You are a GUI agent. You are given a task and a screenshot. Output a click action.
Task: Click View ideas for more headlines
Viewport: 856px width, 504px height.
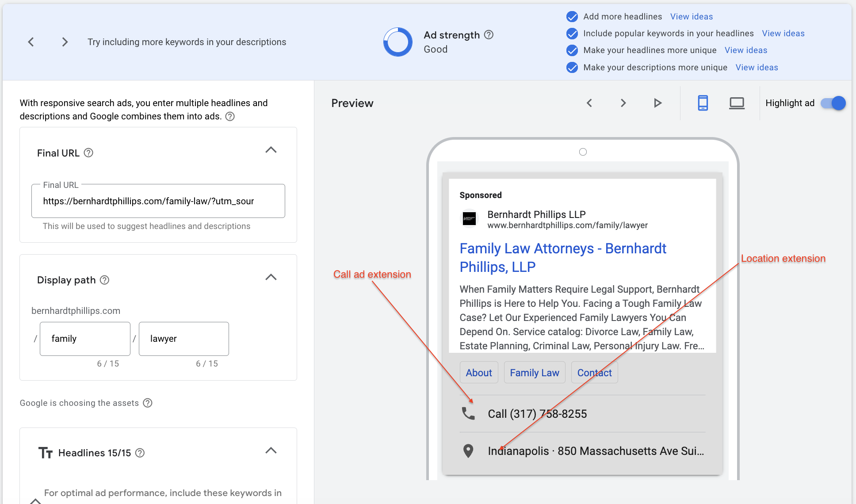pyautogui.click(x=691, y=16)
